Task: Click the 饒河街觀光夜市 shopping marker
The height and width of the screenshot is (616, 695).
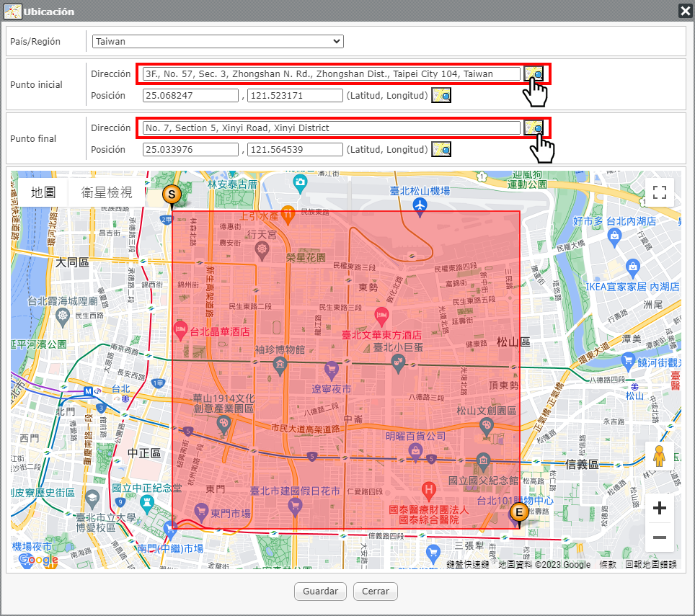Action: pos(628,362)
